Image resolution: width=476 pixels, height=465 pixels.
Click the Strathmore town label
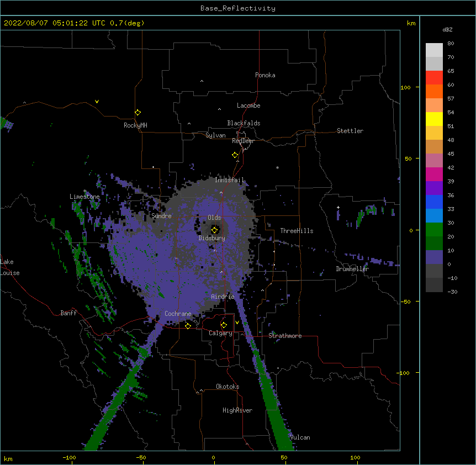pyautogui.click(x=285, y=336)
